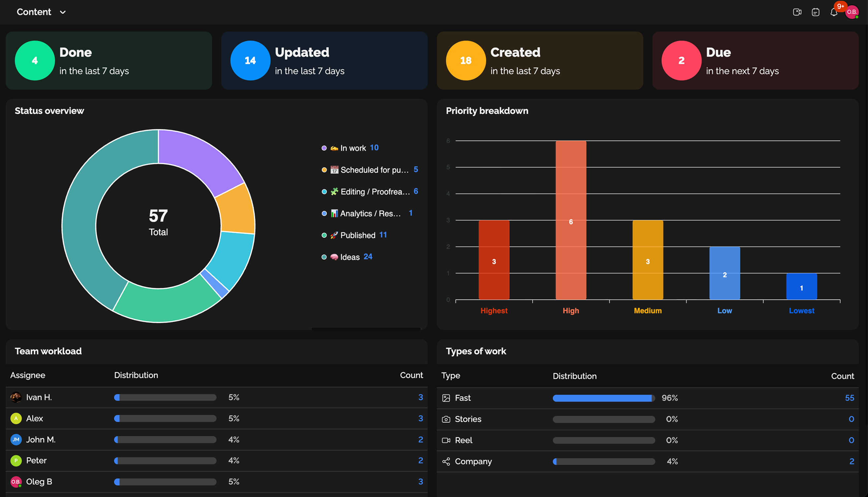Click the Stories camera icon

[x=446, y=419]
